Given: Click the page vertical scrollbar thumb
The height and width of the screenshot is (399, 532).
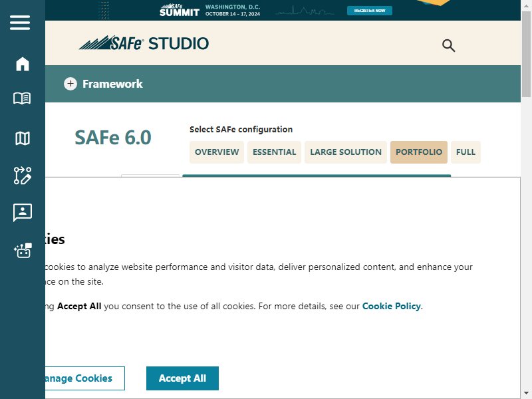Looking at the screenshot, I should [526, 55].
